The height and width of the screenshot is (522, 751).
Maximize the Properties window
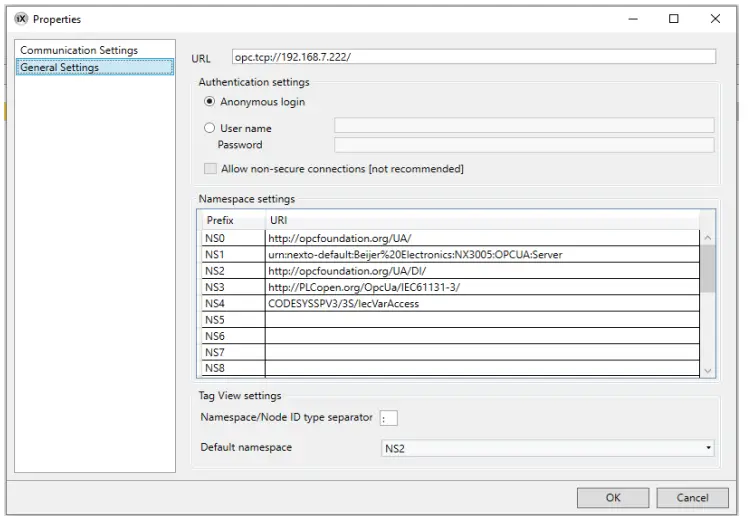[673, 19]
